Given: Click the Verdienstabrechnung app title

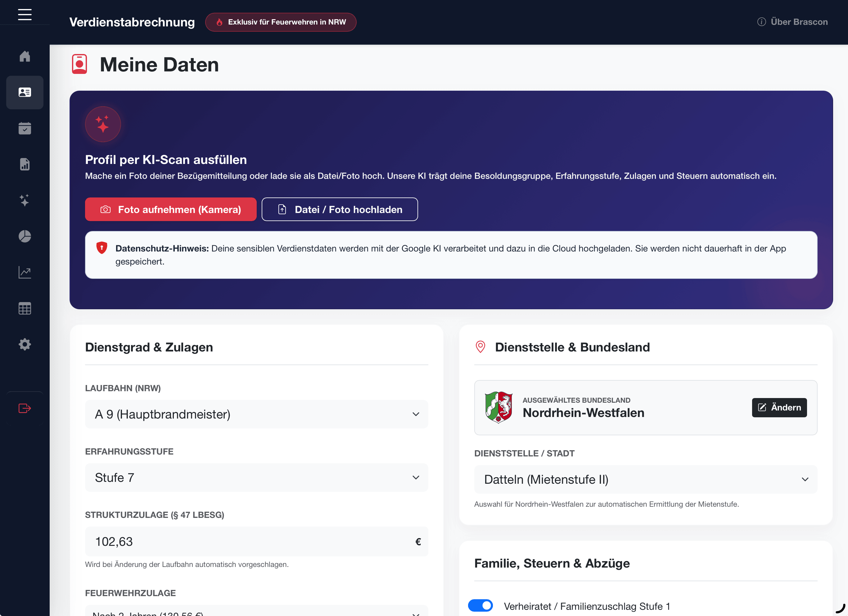Looking at the screenshot, I should (x=132, y=22).
